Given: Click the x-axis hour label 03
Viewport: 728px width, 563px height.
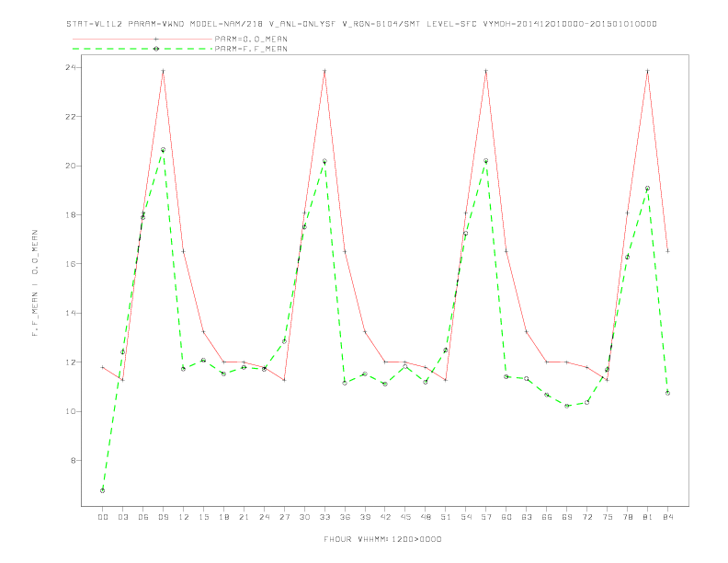Looking at the screenshot, I should click(122, 517).
